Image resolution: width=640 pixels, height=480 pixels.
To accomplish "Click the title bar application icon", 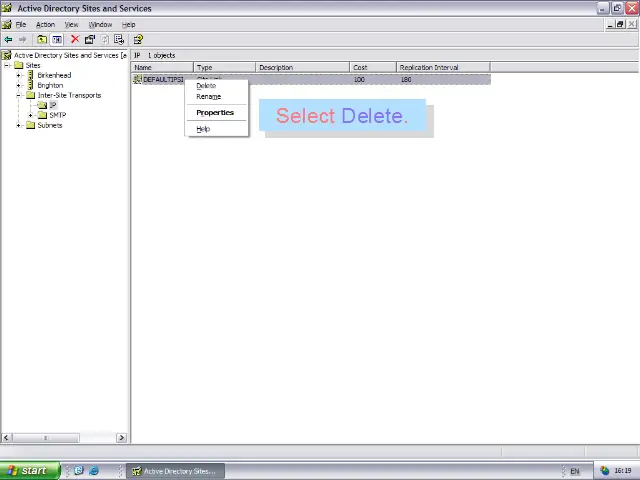I will [x=7, y=8].
